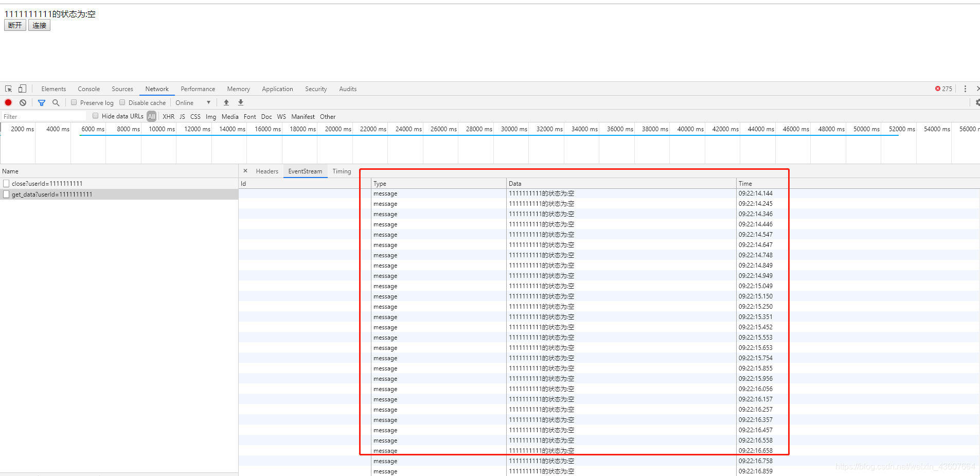Screen dimensions: 980x476
Task: Open the network search magnifier
Action: [56, 102]
